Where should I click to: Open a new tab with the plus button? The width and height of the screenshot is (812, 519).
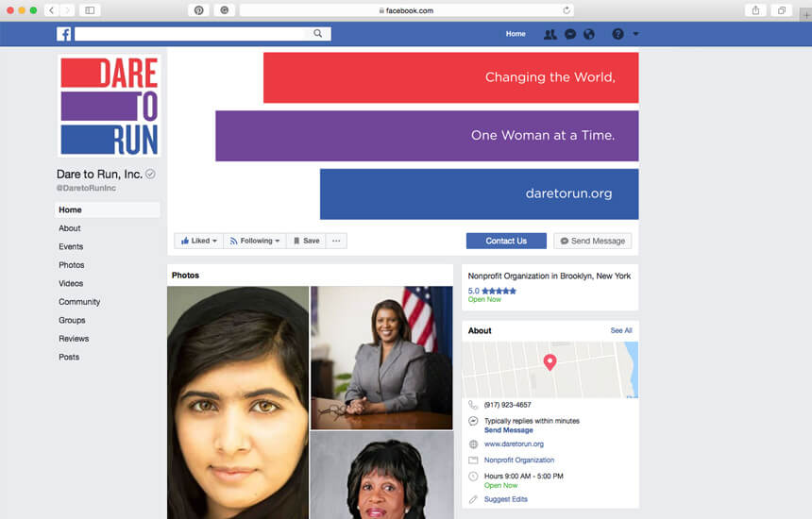click(x=805, y=14)
